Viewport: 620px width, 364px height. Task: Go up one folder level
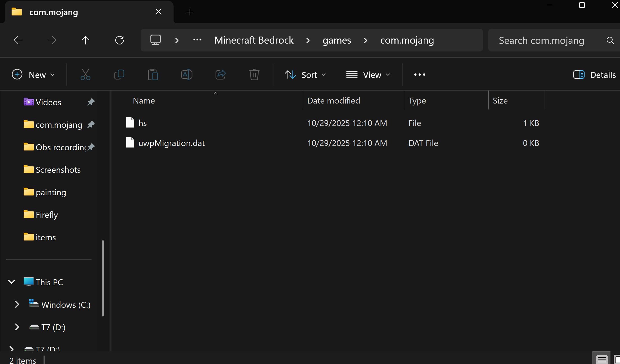click(86, 40)
